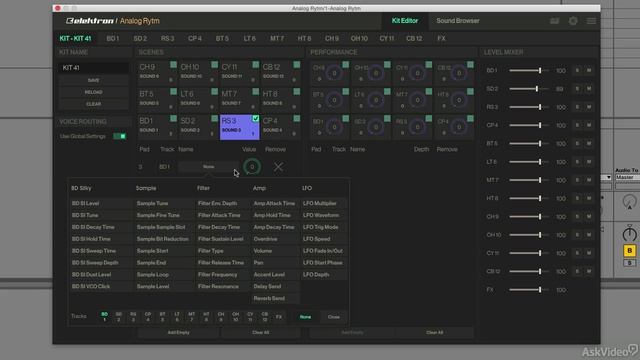640x360 pixels.
Task: Choose the LFO Speed parameter
Action: 324,239
